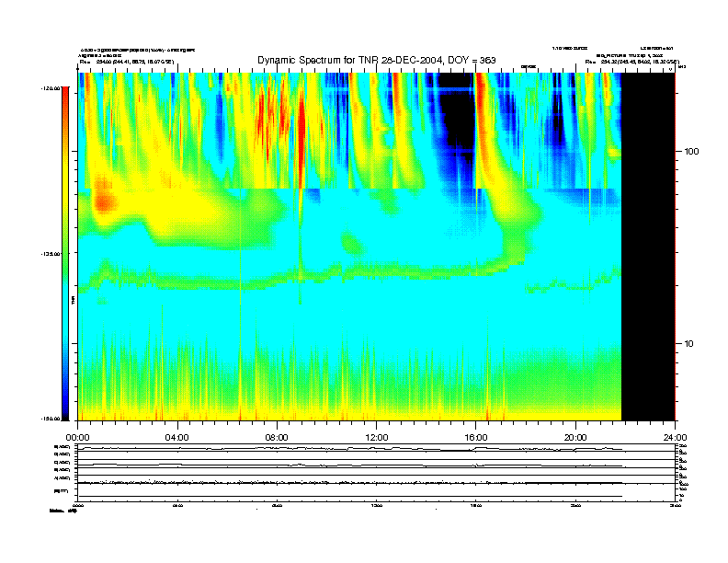The height and width of the screenshot is (563, 728).
Task: Pick the red region of the colorbar
Action: point(65,100)
